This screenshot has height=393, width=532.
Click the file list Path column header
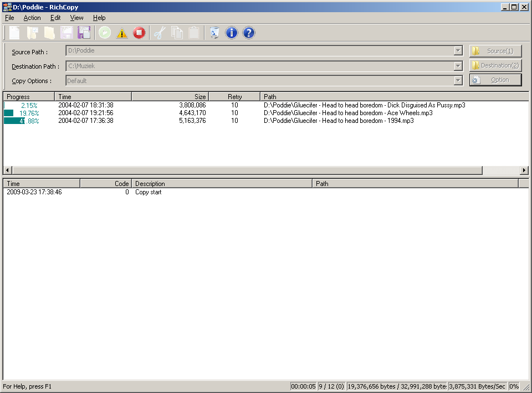click(394, 96)
